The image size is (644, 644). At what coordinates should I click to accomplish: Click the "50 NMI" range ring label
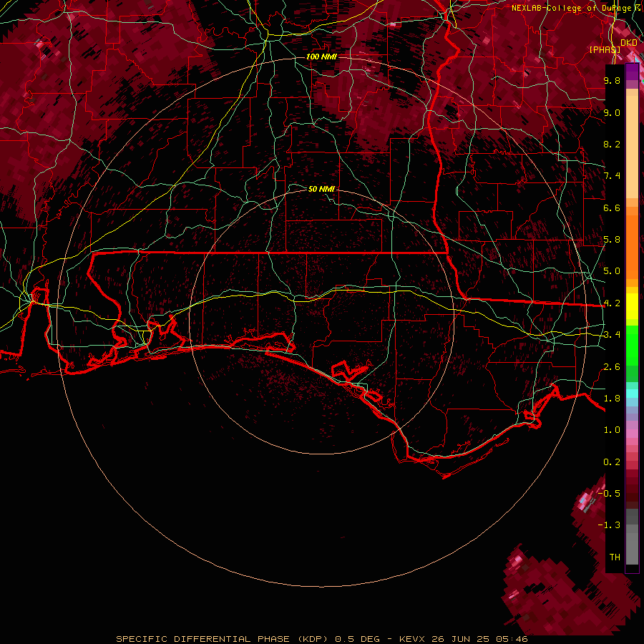(x=321, y=189)
